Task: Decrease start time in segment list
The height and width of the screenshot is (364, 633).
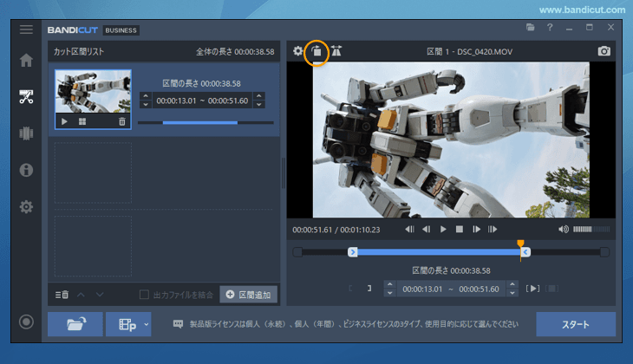Action: coord(146,105)
